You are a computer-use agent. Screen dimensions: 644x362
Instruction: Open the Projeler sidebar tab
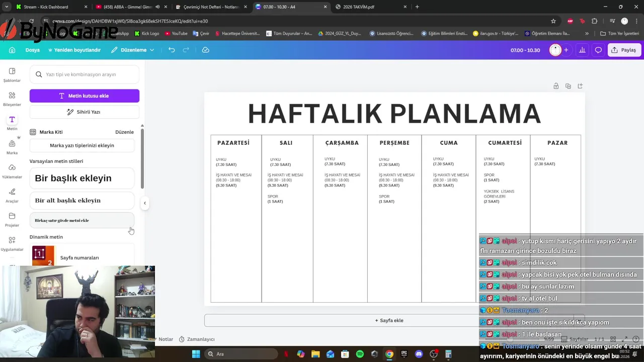tap(12, 219)
